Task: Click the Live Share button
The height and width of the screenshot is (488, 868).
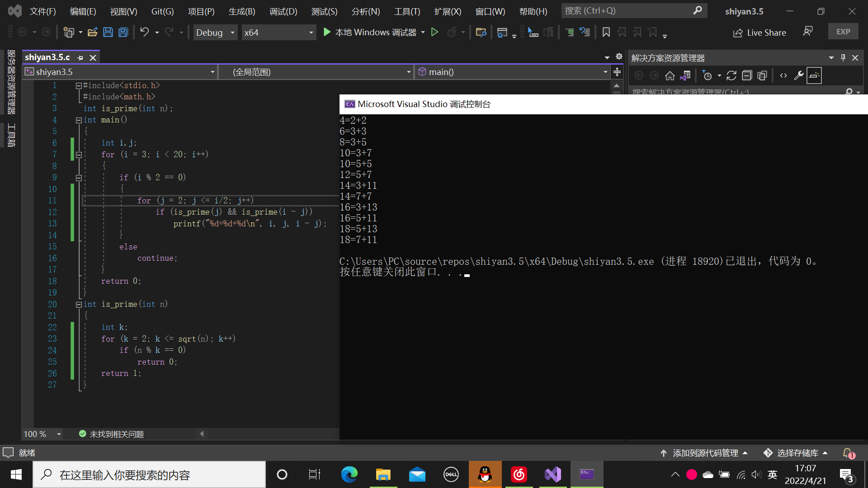Action: pyautogui.click(x=759, y=33)
